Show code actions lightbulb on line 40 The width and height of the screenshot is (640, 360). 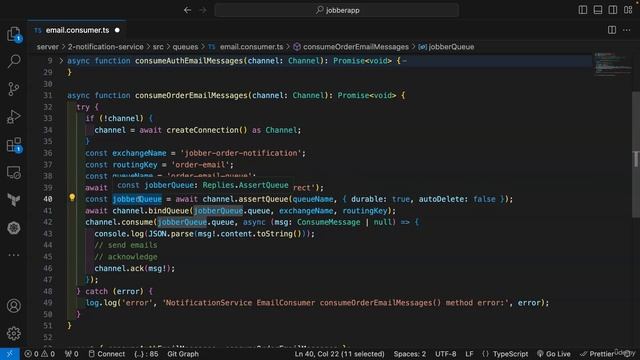pyautogui.click(x=72, y=198)
